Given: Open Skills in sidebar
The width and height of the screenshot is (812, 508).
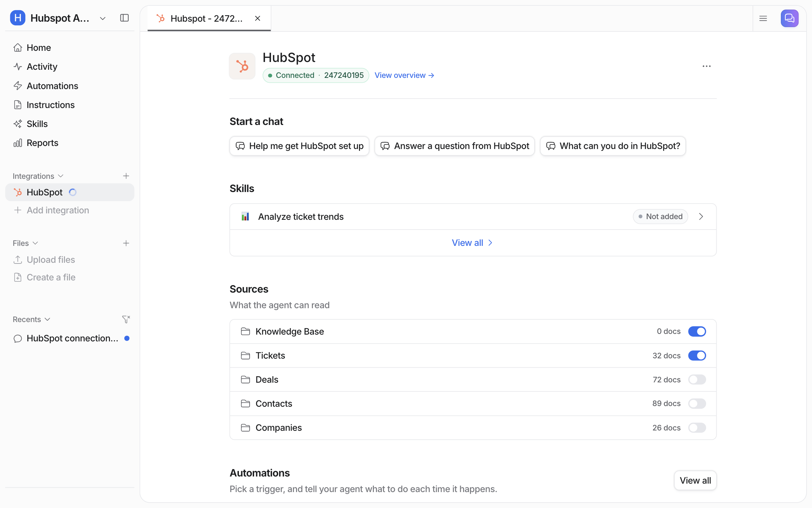Looking at the screenshot, I should point(70,124).
